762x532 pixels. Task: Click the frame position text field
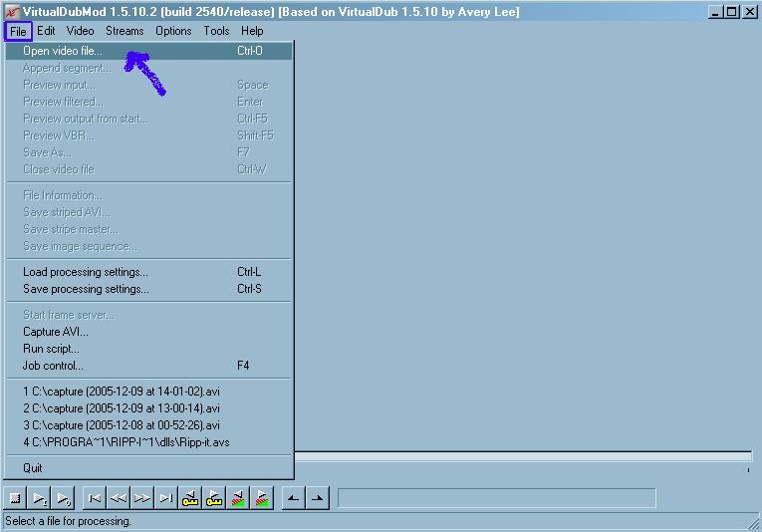[497, 498]
